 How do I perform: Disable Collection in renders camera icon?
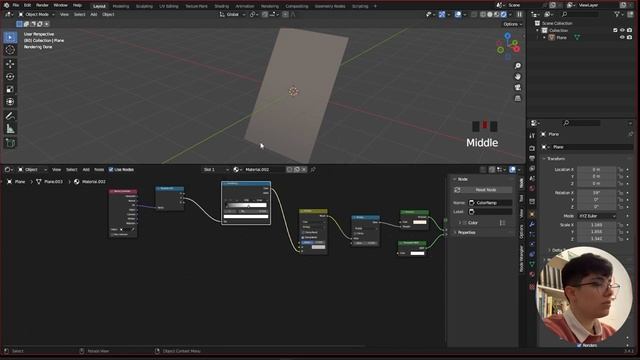[629, 30]
